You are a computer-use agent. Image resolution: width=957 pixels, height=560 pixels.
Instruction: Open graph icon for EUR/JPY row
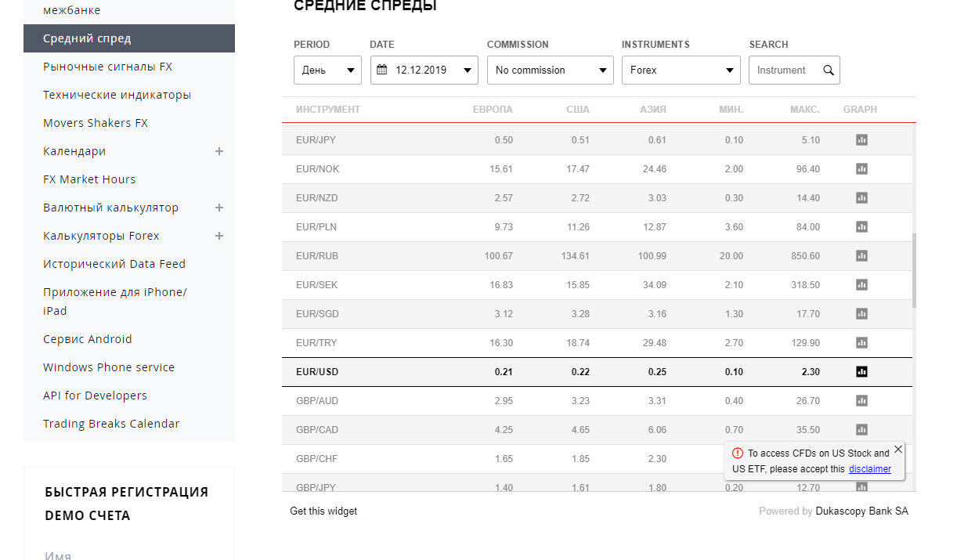point(861,140)
